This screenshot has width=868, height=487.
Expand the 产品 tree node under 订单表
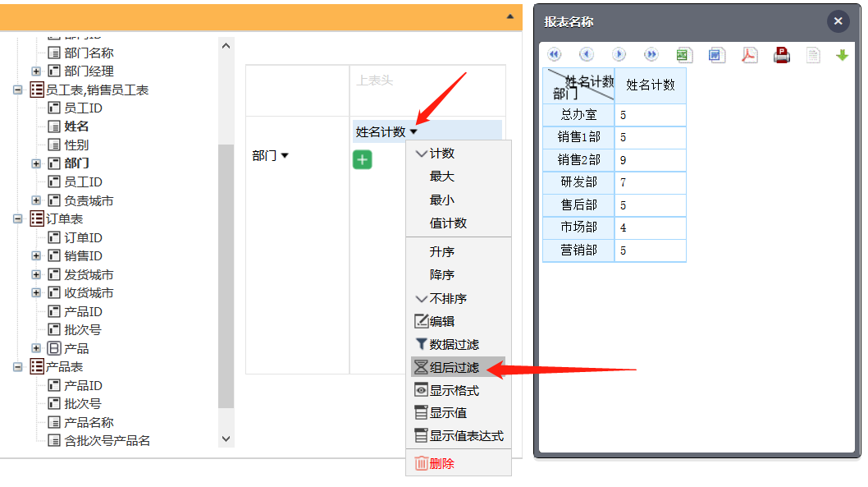36,348
